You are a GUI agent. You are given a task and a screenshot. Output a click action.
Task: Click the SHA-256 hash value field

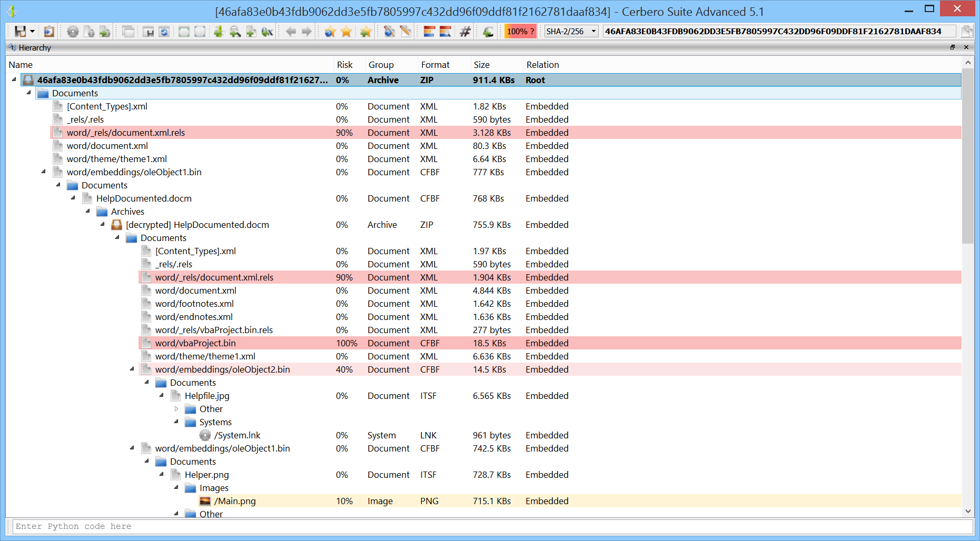pyautogui.click(x=779, y=32)
